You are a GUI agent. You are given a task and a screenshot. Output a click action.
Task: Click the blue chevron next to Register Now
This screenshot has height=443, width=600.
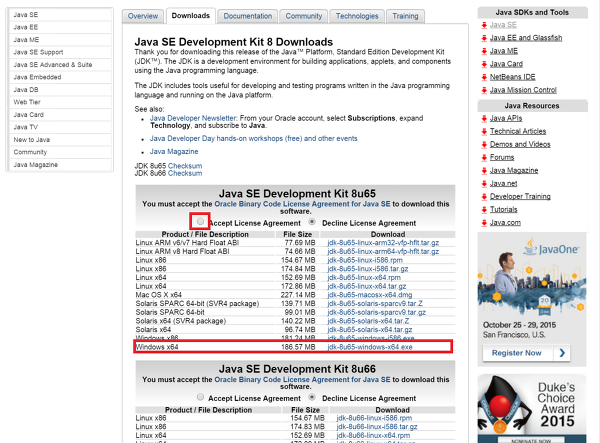tap(562, 353)
